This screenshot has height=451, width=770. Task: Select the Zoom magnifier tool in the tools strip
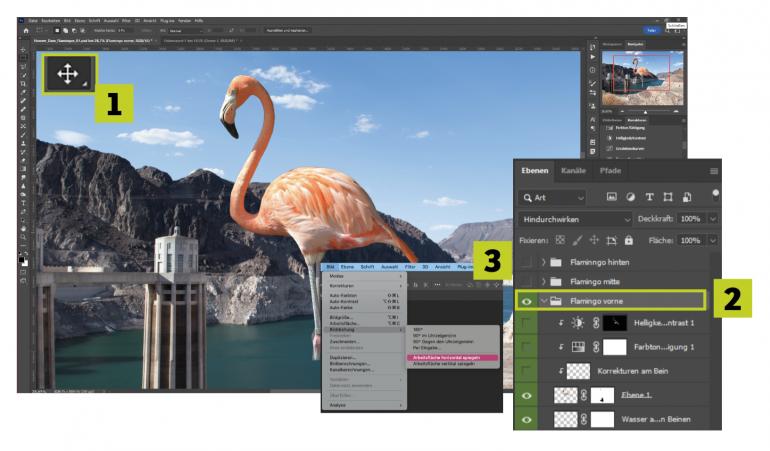pos(23,237)
